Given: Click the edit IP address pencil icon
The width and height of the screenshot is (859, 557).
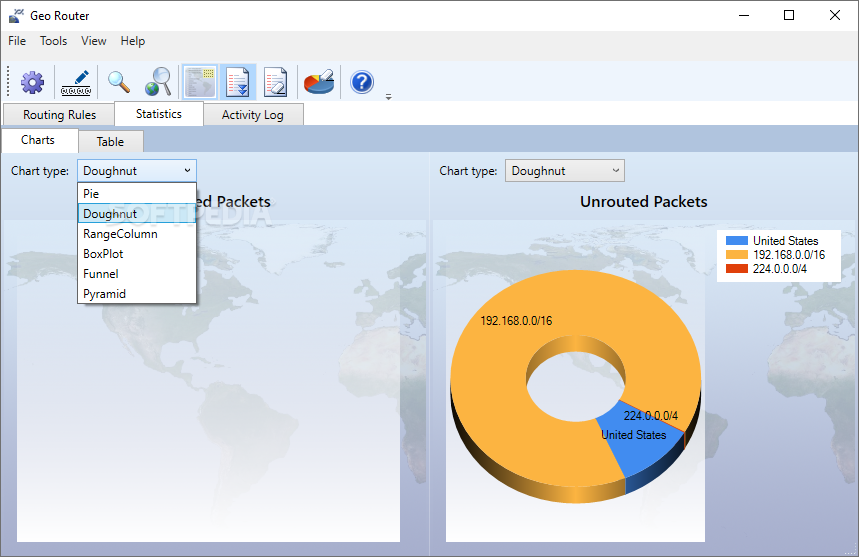Looking at the screenshot, I should point(76,83).
